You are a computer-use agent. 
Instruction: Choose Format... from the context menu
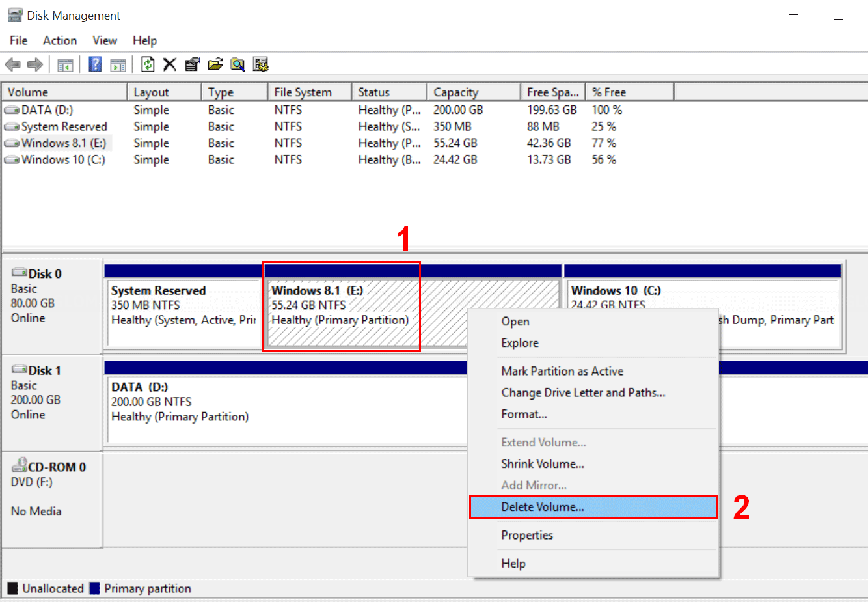pyautogui.click(x=593, y=414)
